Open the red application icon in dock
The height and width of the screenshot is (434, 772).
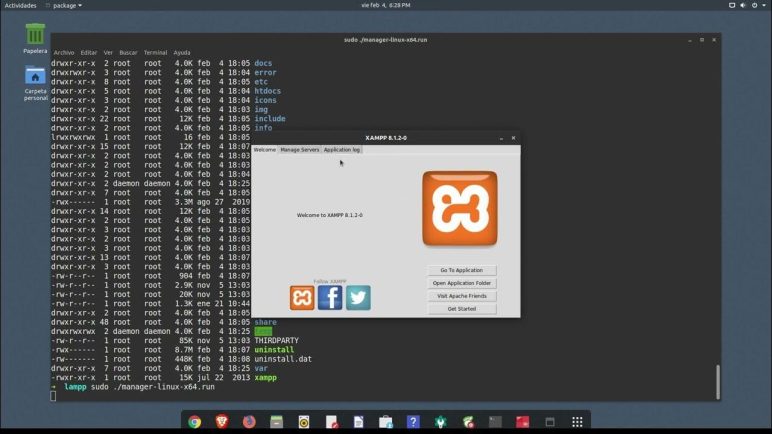(522, 422)
